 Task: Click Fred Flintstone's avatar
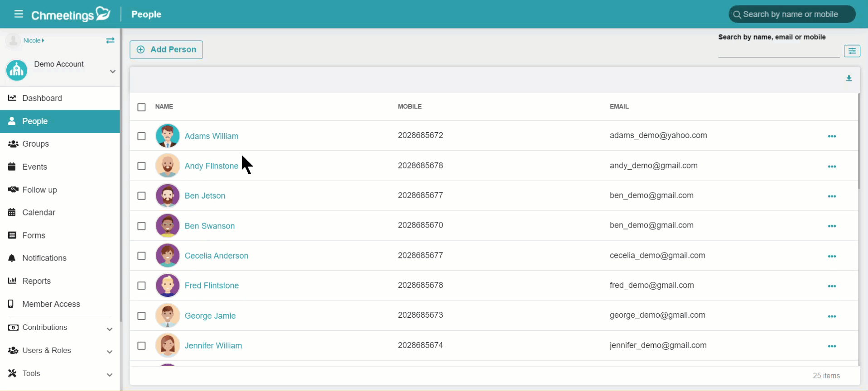point(168,286)
